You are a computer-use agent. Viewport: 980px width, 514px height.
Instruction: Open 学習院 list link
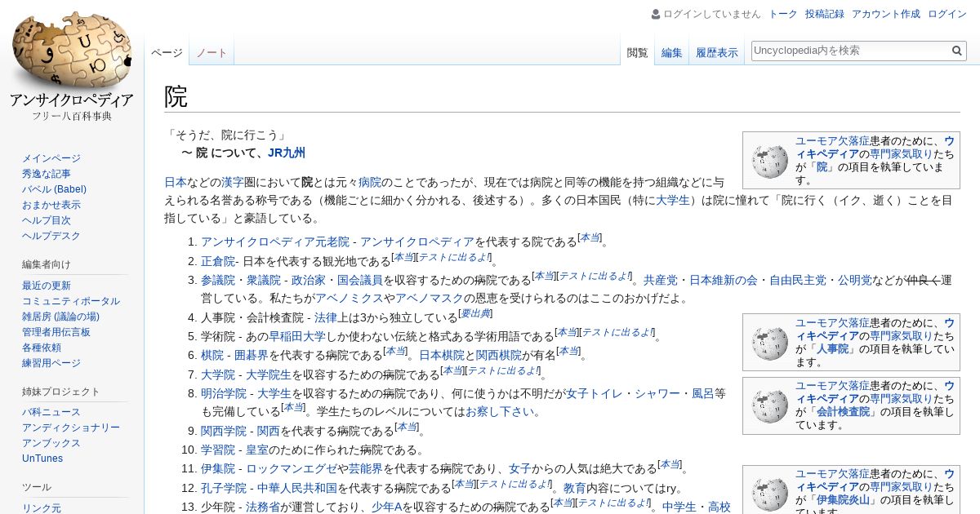tap(218, 450)
